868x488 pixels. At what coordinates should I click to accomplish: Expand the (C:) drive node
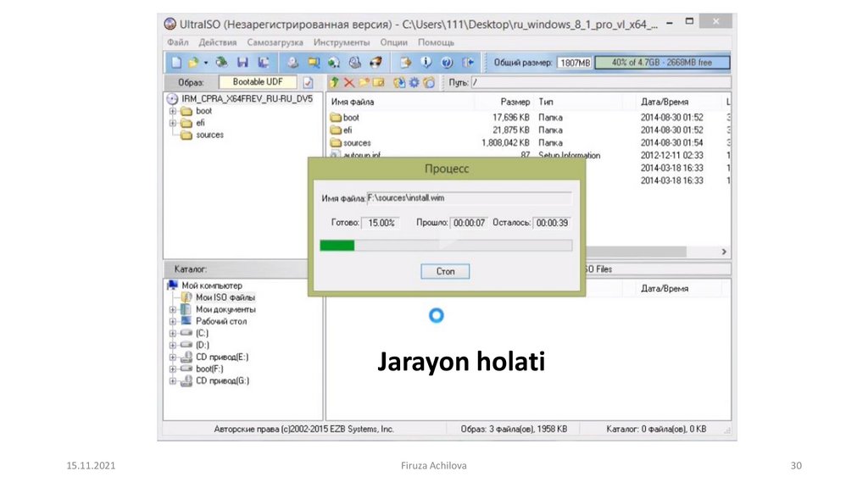(x=173, y=334)
